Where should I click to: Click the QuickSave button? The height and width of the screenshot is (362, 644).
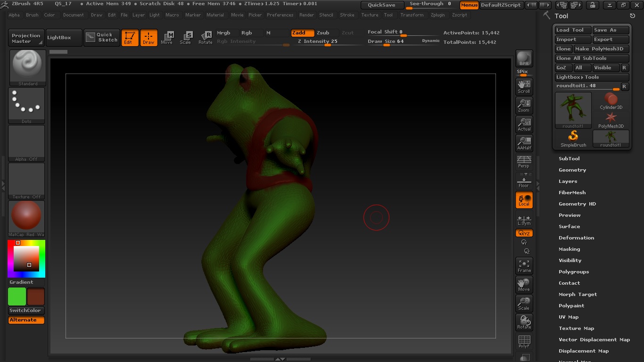pyautogui.click(x=382, y=5)
